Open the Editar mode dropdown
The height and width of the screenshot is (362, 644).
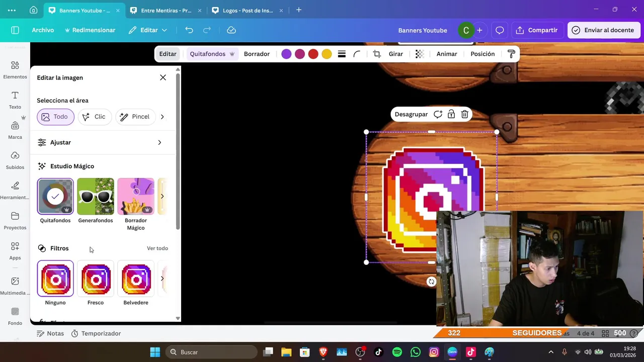coord(147,30)
